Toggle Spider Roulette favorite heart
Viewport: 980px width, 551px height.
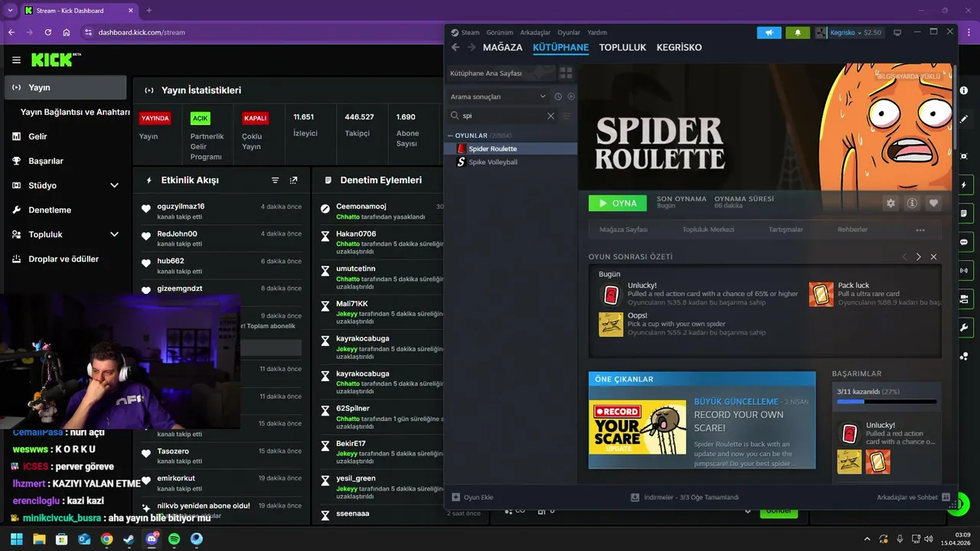point(933,204)
